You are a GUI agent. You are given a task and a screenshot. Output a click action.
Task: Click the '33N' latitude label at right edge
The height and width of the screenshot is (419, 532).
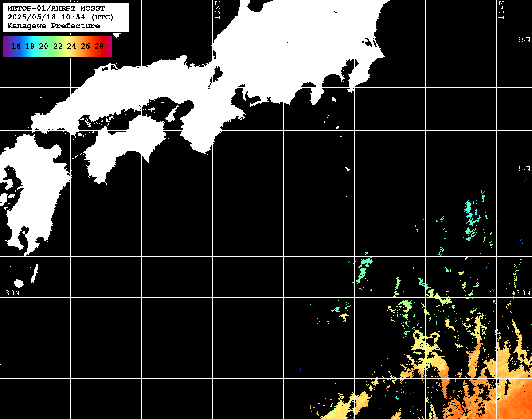[523, 168]
